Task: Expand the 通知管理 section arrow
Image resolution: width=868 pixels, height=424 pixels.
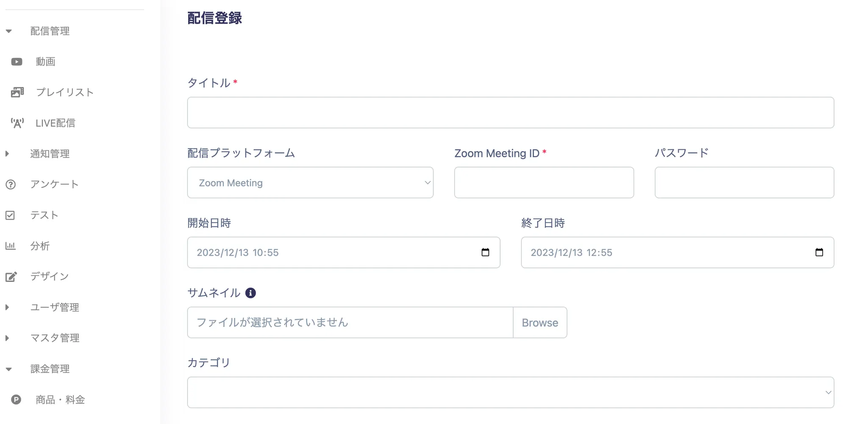Action: tap(7, 153)
